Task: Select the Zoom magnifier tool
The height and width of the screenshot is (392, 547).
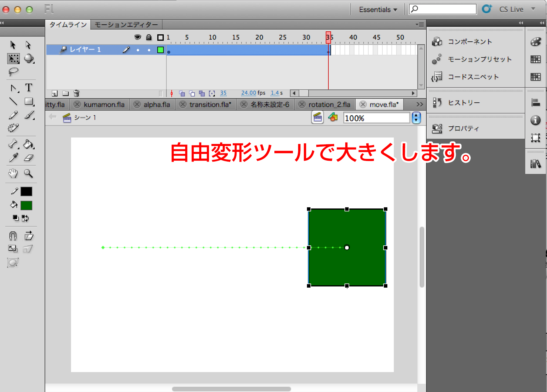Action: click(28, 174)
